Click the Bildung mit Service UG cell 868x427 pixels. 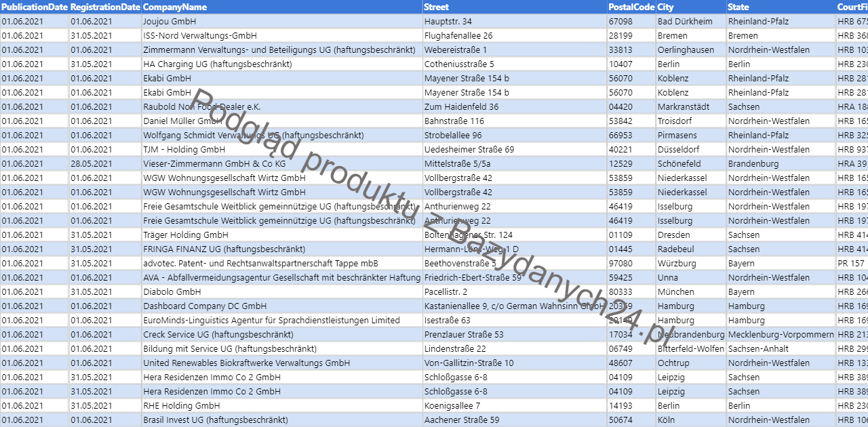(281, 349)
